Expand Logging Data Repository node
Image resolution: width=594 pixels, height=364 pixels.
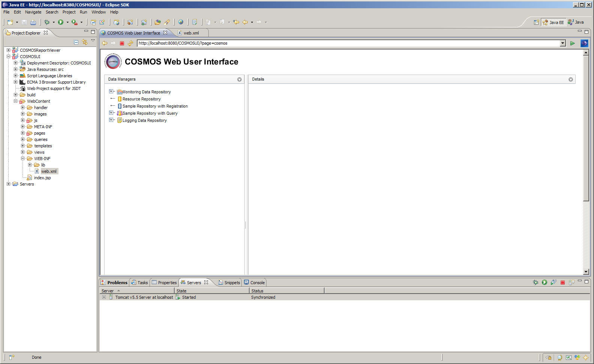[x=111, y=120]
